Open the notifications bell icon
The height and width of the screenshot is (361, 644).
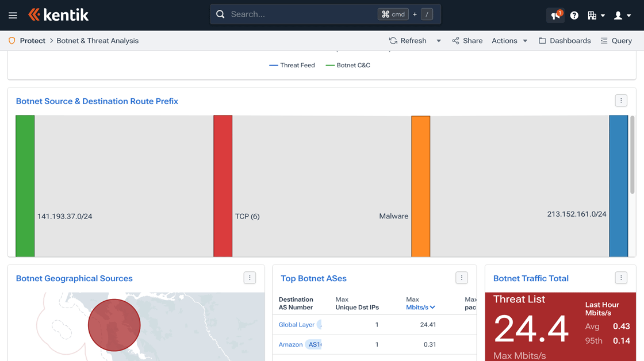pos(554,15)
